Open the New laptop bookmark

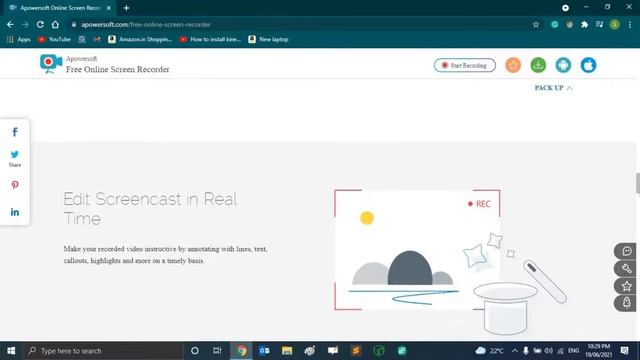pyautogui.click(x=269, y=39)
